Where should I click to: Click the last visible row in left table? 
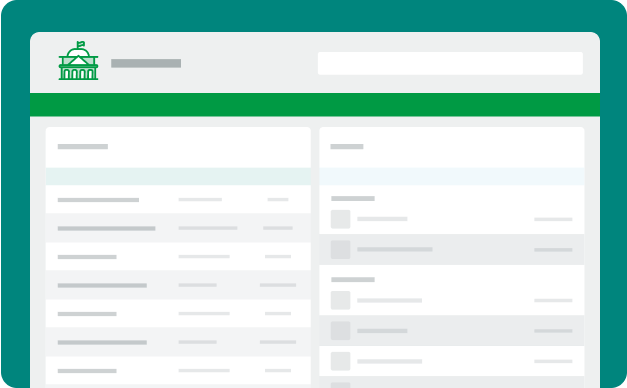[178, 370]
